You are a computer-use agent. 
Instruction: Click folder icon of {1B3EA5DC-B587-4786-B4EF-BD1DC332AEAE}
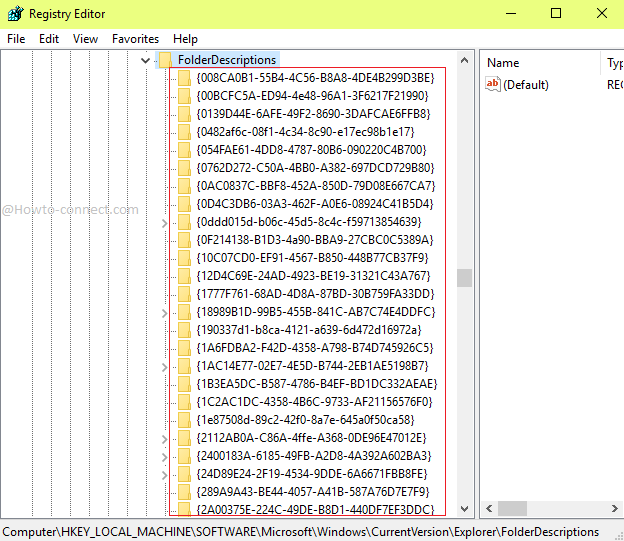pyautogui.click(x=184, y=384)
